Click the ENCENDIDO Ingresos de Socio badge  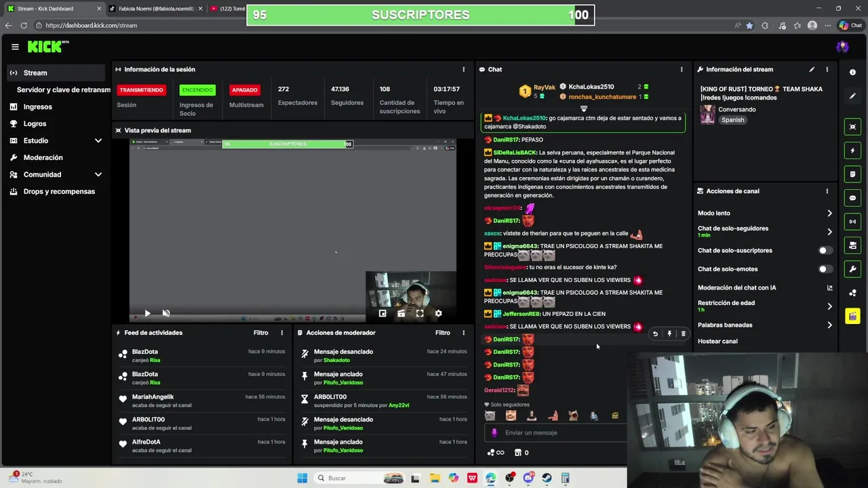[x=197, y=89]
